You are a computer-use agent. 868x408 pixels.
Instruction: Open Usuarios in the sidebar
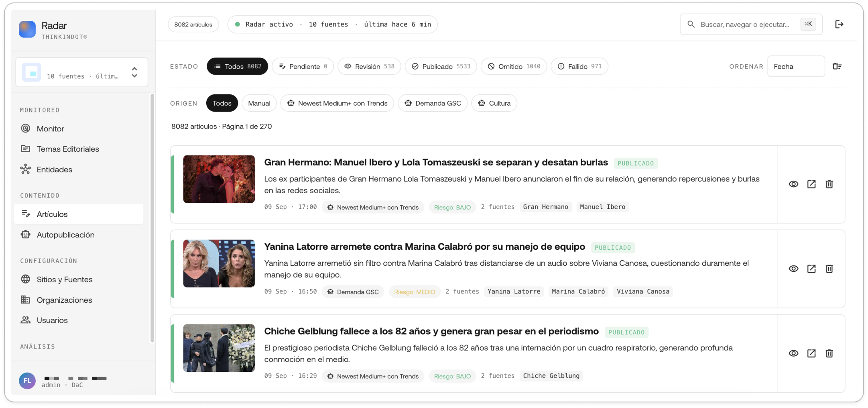[79, 320]
